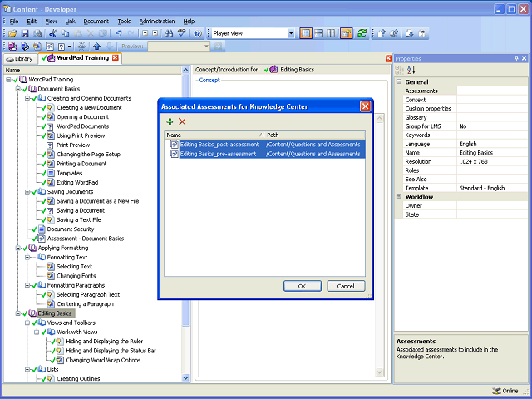
Task: Toggle the split layout view button
Action: pyautogui.click(x=306, y=33)
